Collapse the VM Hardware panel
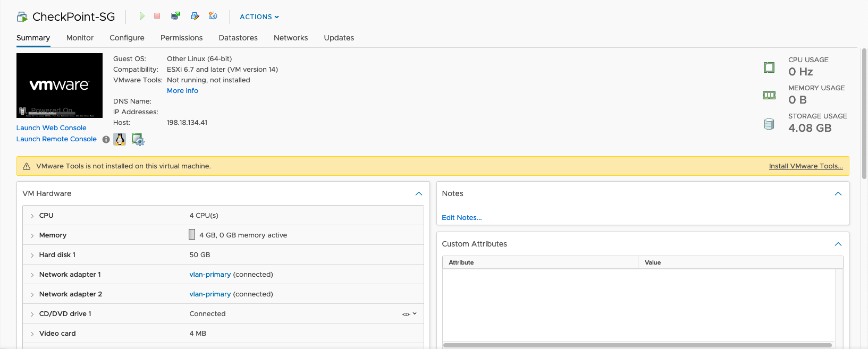868x349 pixels. click(x=418, y=194)
